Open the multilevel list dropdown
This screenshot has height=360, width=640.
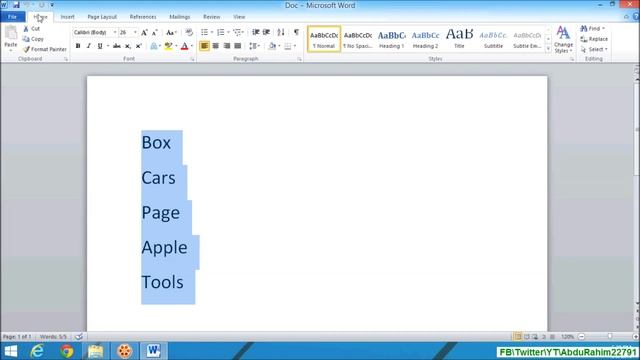(x=238, y=32)
